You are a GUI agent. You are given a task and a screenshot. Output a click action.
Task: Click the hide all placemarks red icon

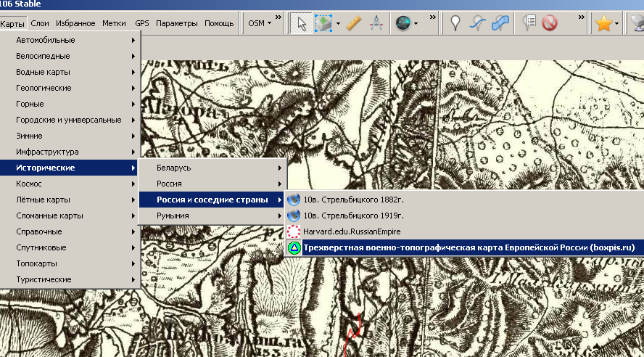(x=550, y=23)
